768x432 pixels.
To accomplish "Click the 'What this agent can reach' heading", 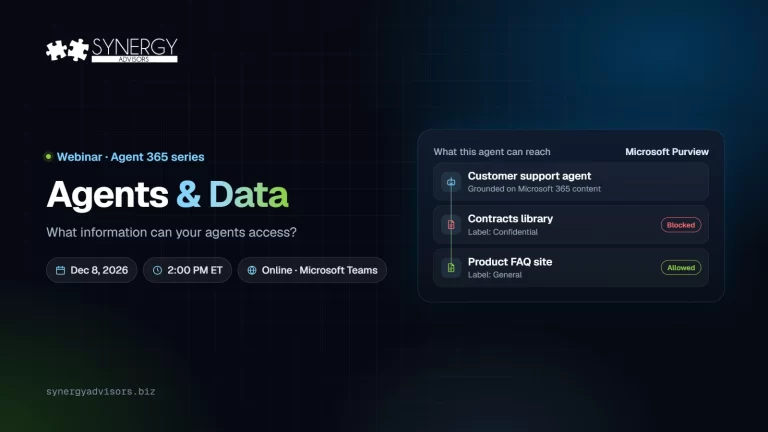I will tap(492, 152).
